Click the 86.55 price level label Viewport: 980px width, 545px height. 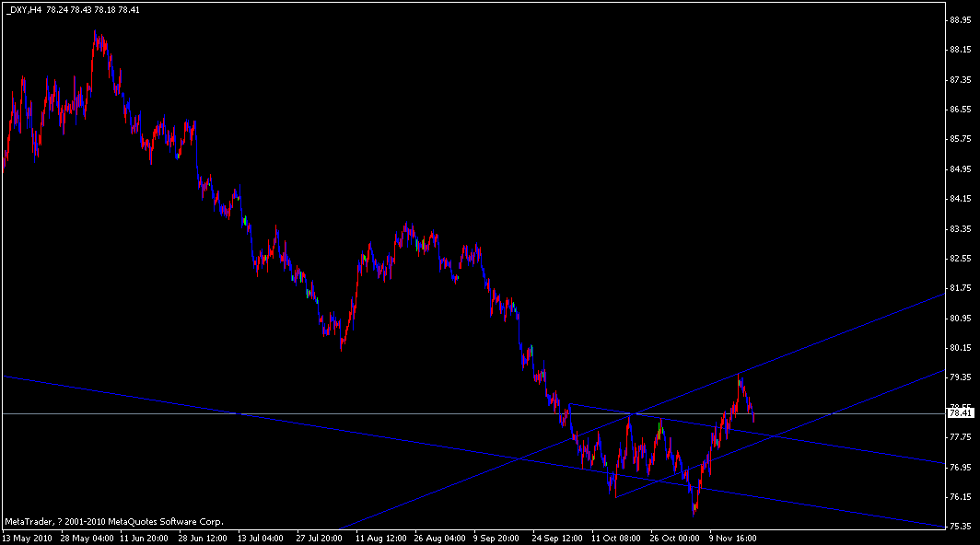tap(961, 110)
